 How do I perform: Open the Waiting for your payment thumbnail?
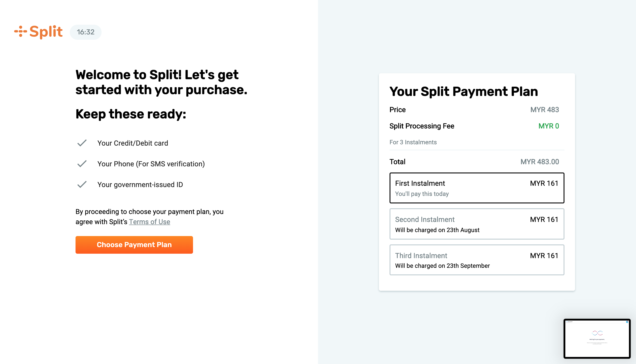click(597, 339)
